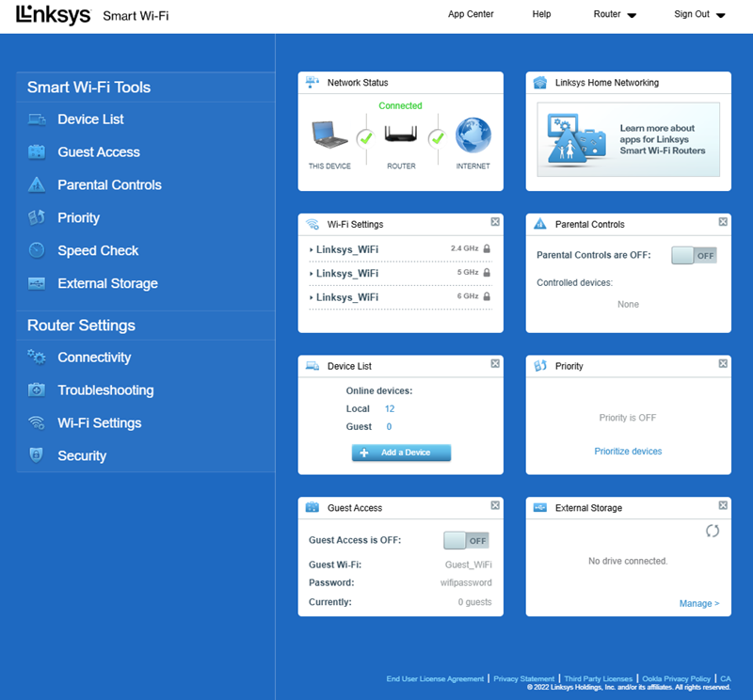Click the Prioritize devices link

click(628, 452)
